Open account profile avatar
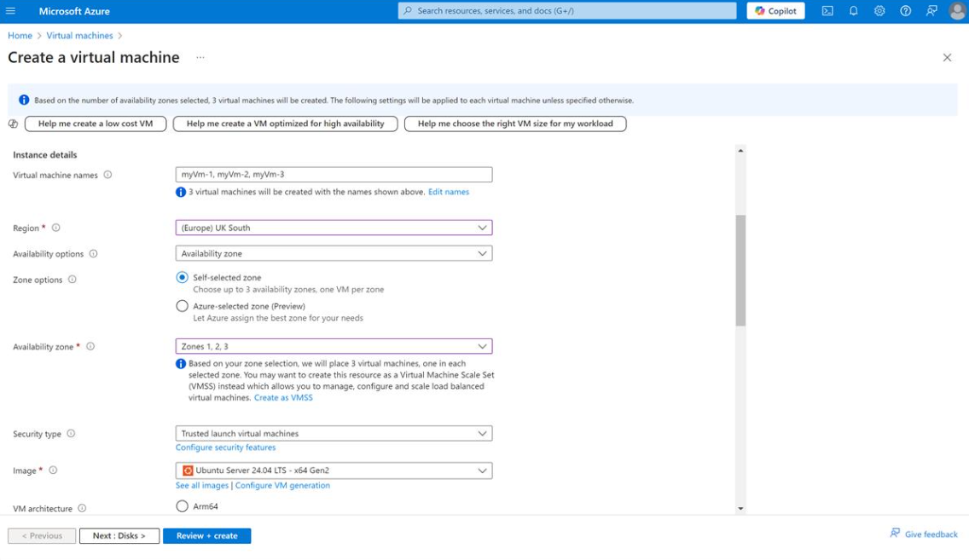The width and height of the screenshot is (969, 560). click(958, 11)
